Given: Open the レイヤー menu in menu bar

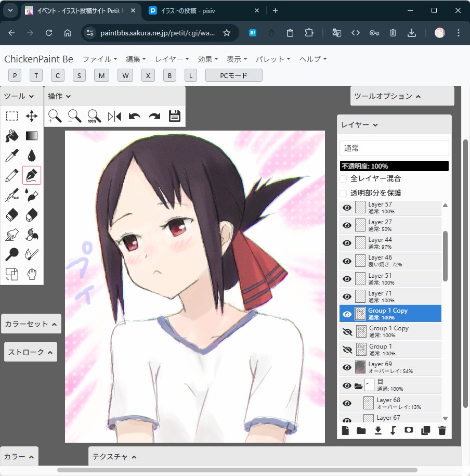Looking at the screenshot, I should pos(172,59).
